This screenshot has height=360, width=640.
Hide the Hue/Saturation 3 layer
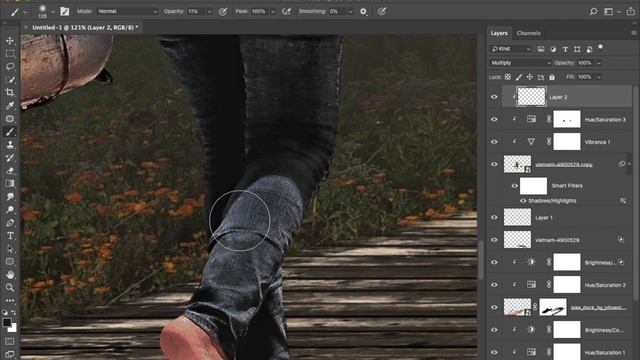tap(494, 120)
